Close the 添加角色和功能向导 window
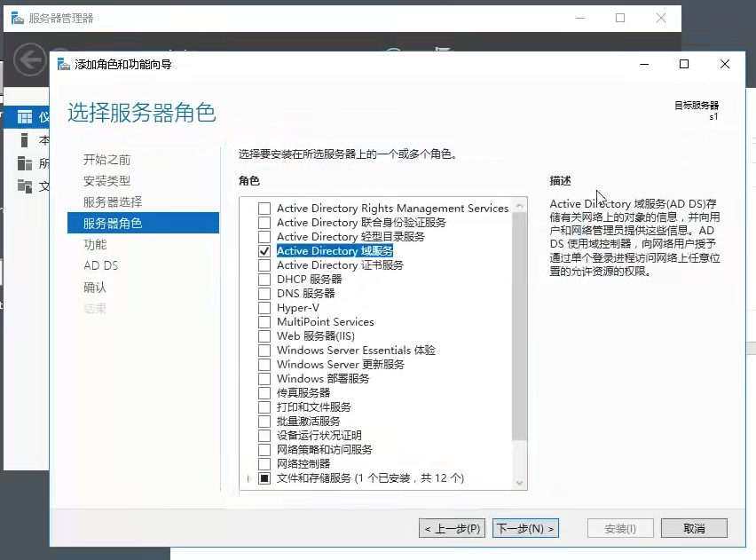 [x=725, y=64]
